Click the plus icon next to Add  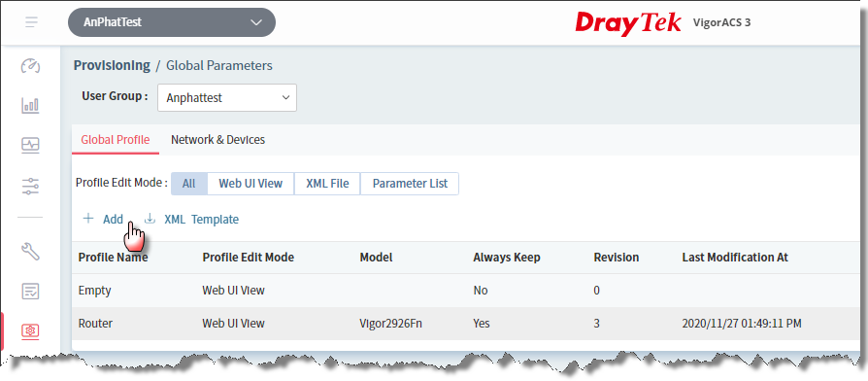87,219
